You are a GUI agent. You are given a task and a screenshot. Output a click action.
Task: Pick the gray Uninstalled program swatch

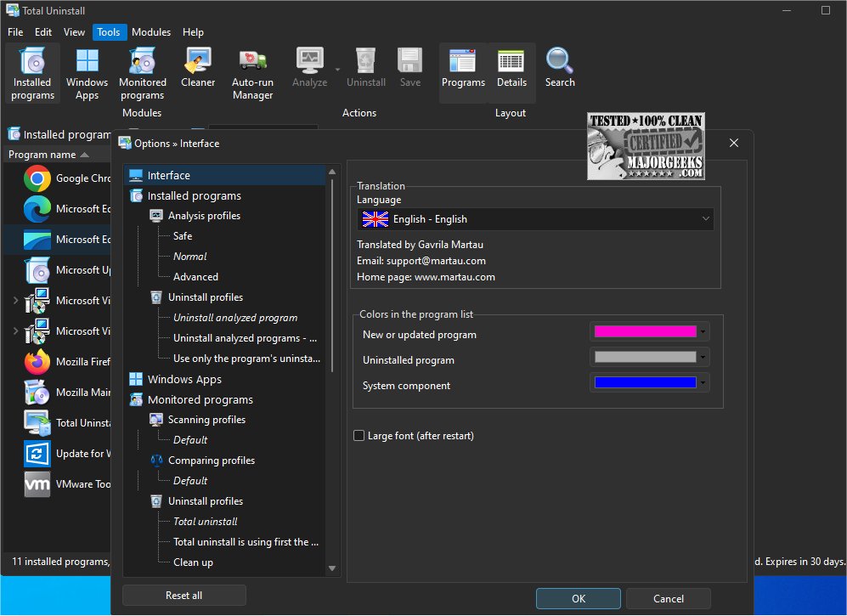pyautogui.click(x=645, y=357)
